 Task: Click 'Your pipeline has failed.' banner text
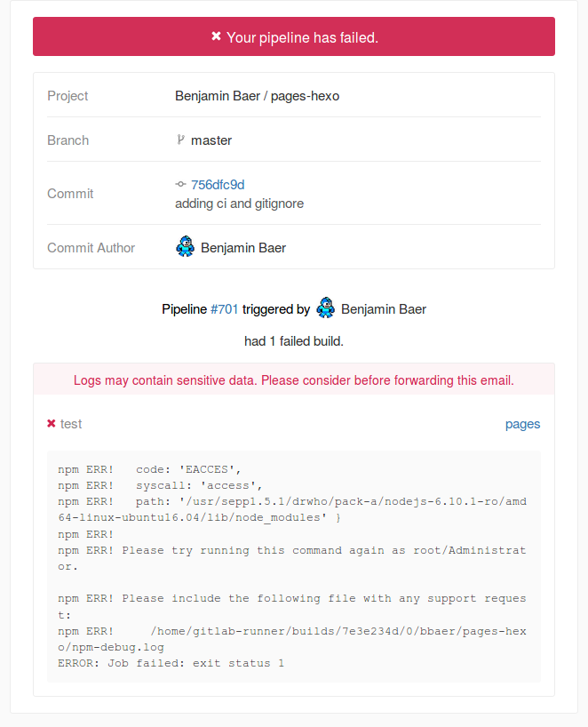click(x=302, y=37)
